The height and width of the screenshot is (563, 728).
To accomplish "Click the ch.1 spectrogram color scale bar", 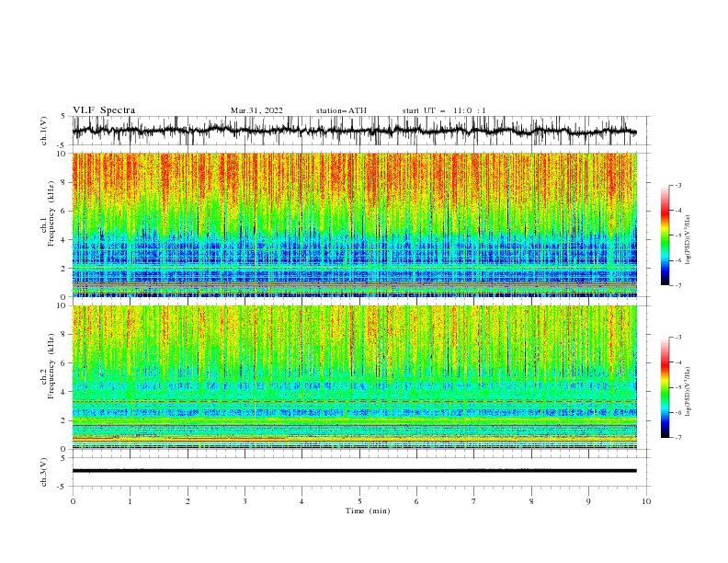I will (x=665, y=236).
